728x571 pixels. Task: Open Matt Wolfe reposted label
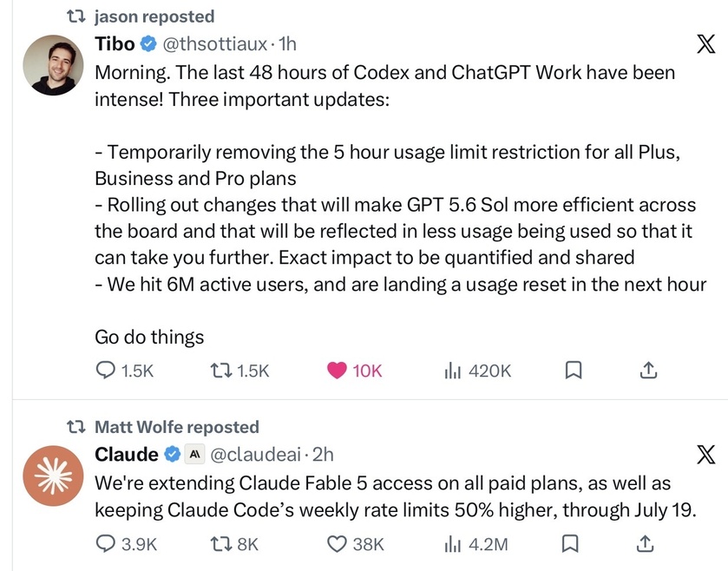pyautogui.click(x=176, y=427)
